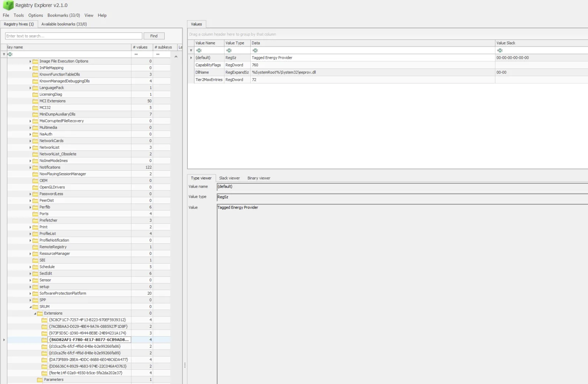This screenshot has height=384, width=588.
Task: Select the OEM folder icon
Action: tap(35, 181)
